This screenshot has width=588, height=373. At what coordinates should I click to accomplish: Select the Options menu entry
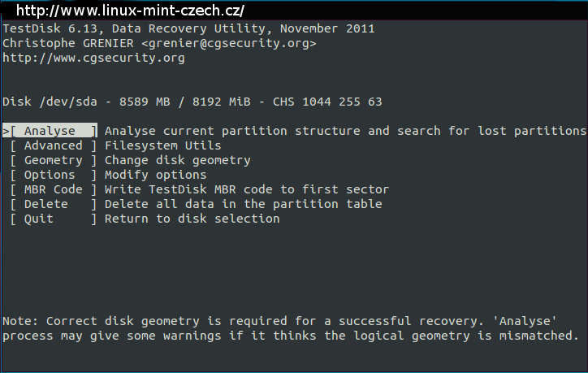[54, 175]
